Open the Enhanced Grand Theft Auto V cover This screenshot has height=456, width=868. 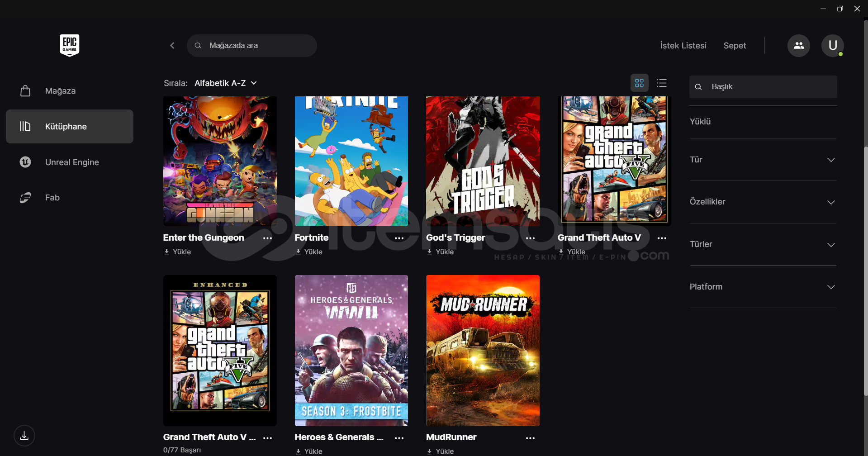pos(220,351)
